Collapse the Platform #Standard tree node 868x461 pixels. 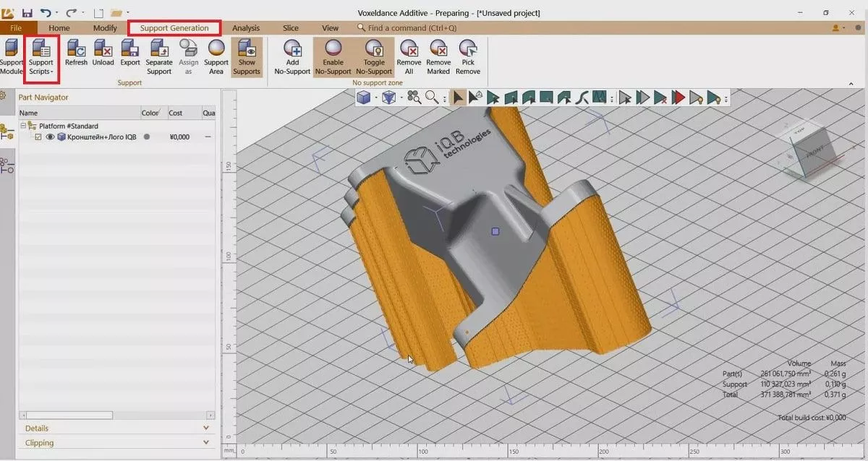click(24, 126)
